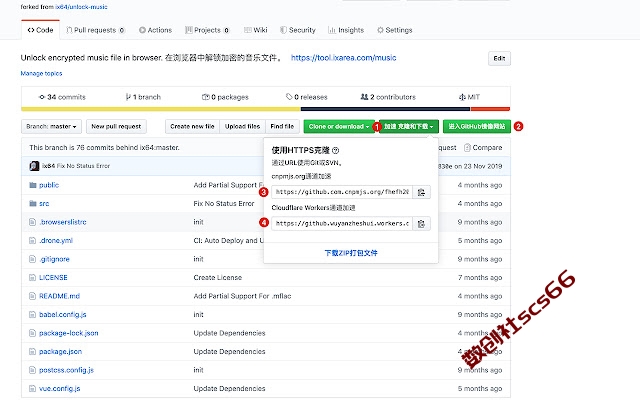The height and width of the screenshot is (400, 640).
Task: Click New pull request button
Action: [x=116, y=127]
